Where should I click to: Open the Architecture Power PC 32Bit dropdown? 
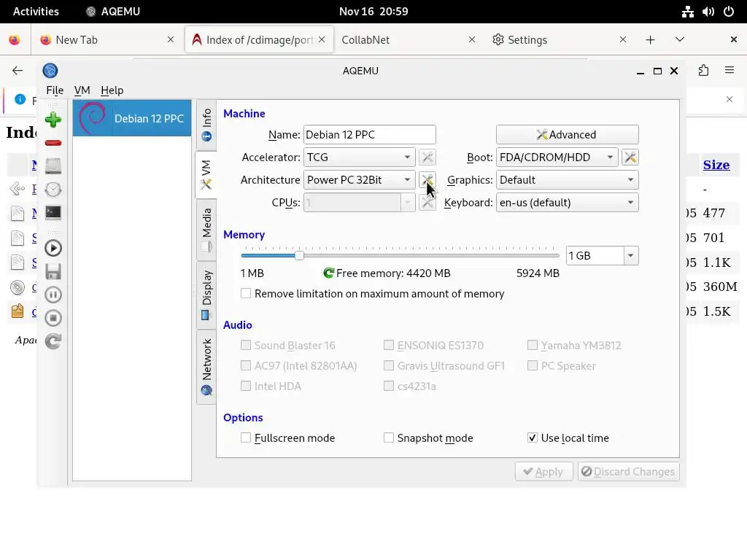[359, 180]
